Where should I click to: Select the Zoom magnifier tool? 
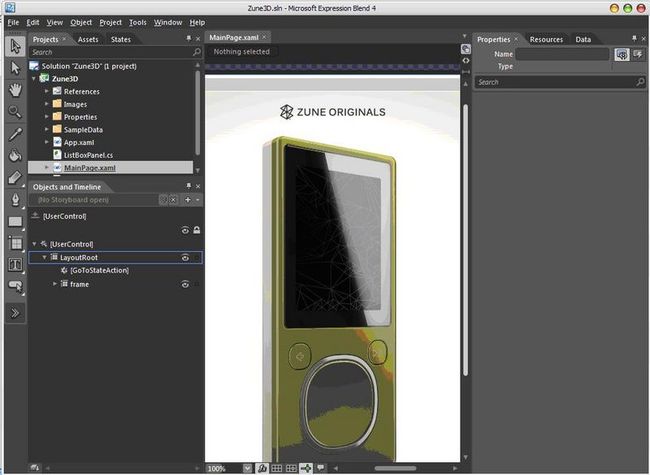[15, 111]
